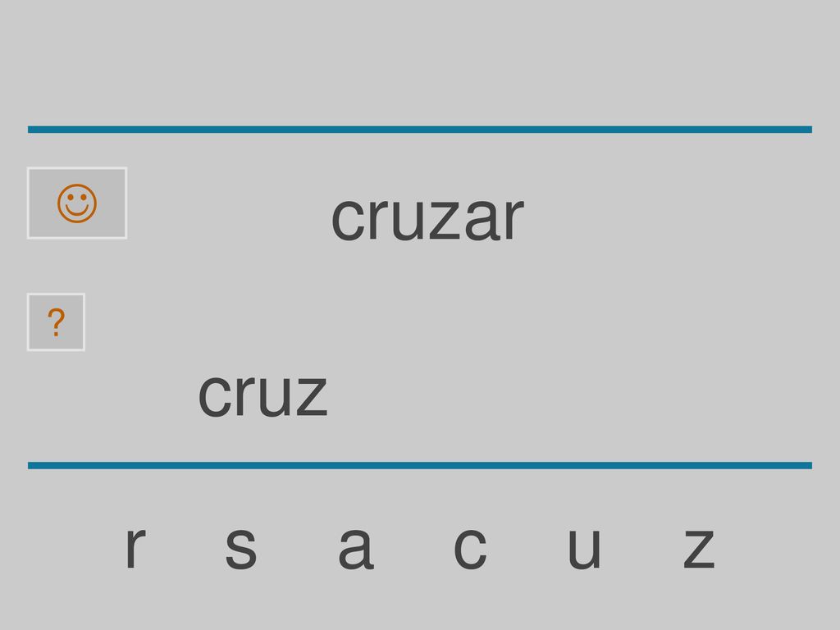Click the partially typed word cruz

(x=262, y=395)
